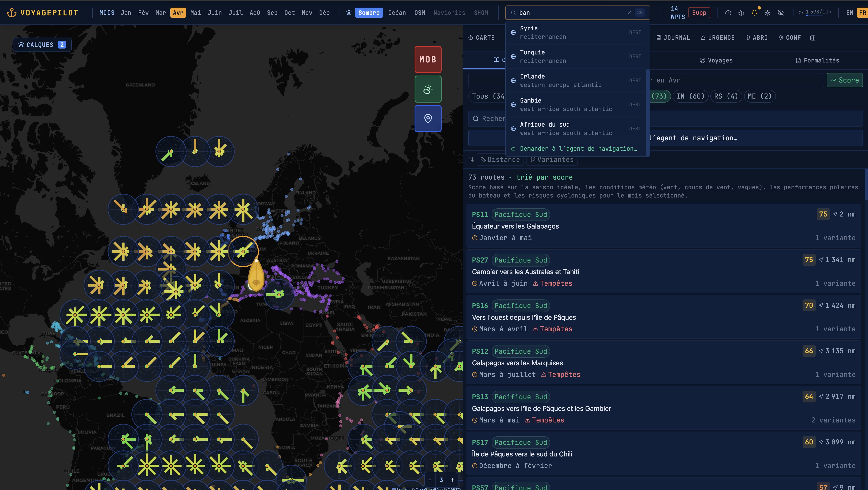Choose the Afrique du sud suggestion
Image resolution: width=868 pixels, height=490 pixels.
click(x=576, y=129)
